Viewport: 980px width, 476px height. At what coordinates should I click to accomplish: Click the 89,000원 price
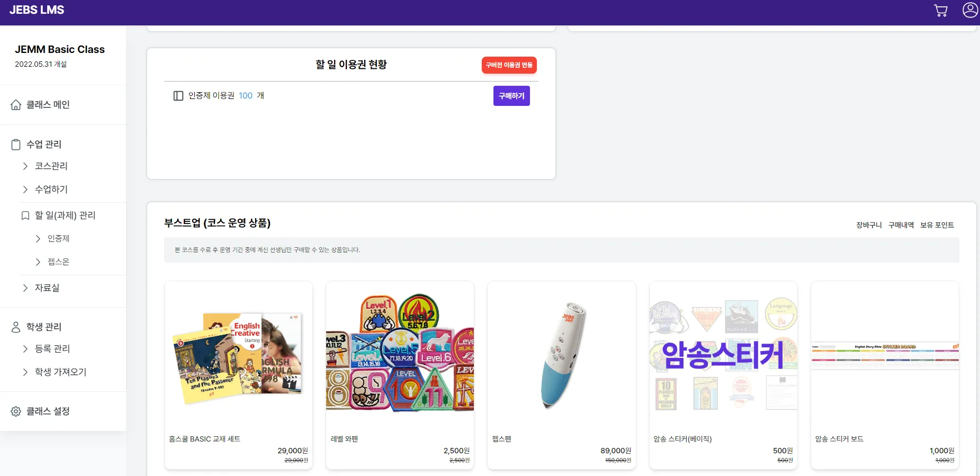(616, 451)
